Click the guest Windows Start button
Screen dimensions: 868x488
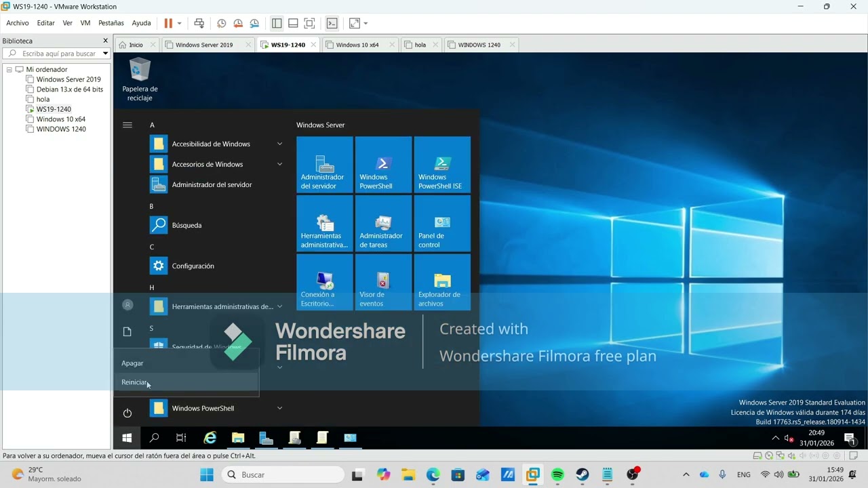[127, 438]
